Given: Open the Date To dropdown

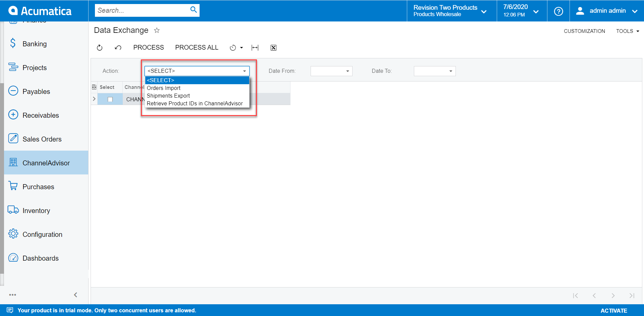Looking at the screenshot, I should tap(451, 71).
